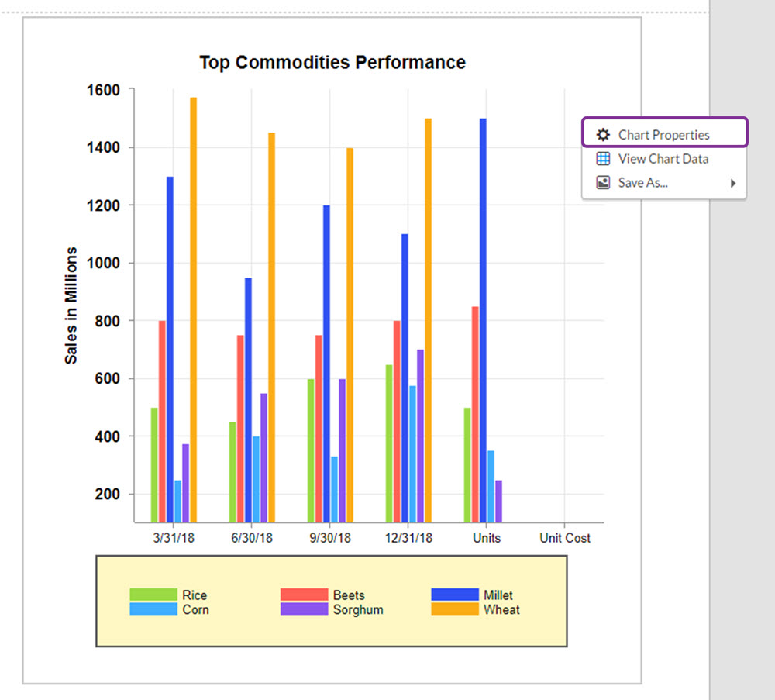Click the light blue Corn legend swatch
775x700 pixels.
(x=152, y=610)
